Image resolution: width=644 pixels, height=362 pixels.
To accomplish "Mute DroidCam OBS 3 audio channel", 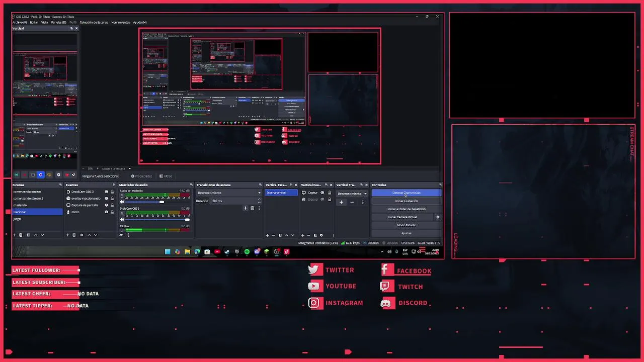I will (122, 220).
